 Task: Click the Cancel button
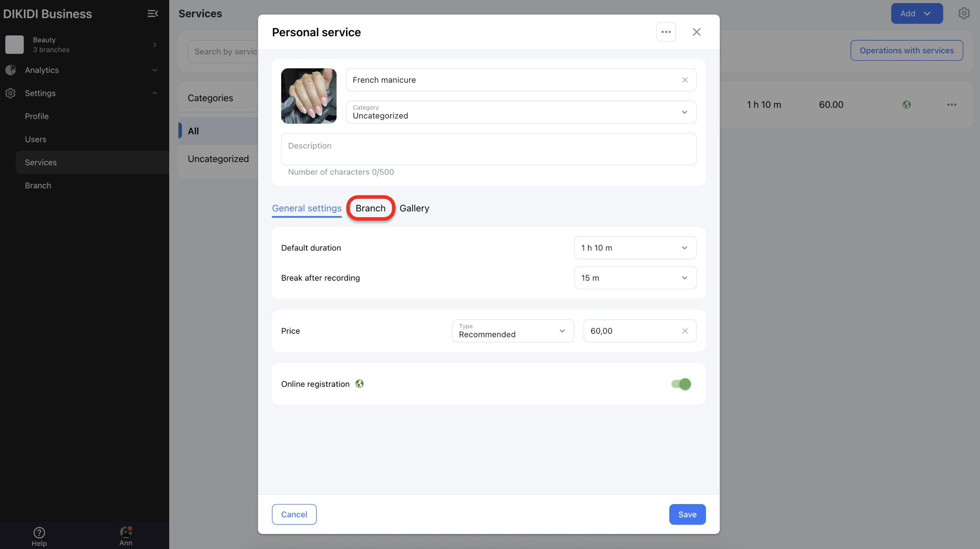[294, 514]
